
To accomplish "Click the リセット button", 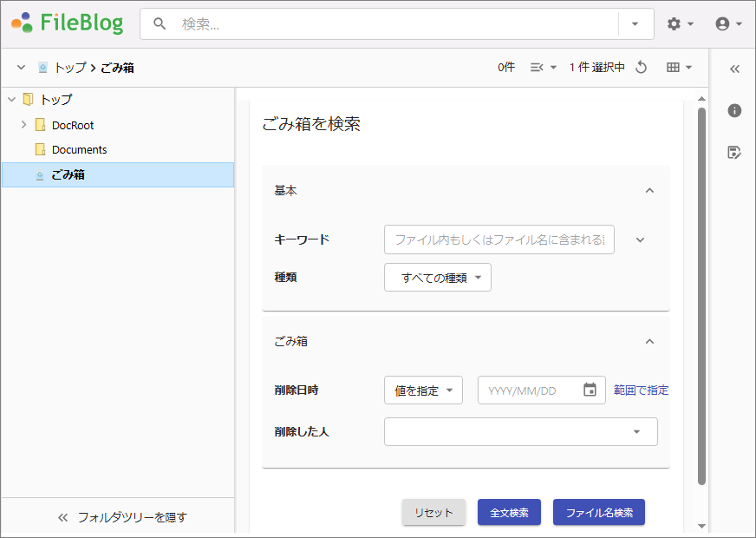I will pyautogui.click(x=433, y=513).
